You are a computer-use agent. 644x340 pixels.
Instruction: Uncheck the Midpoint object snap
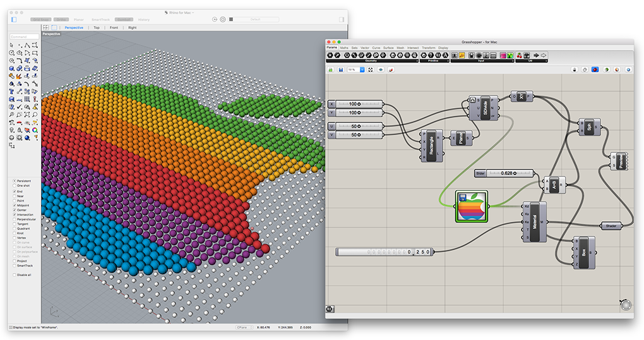[15, 205]
